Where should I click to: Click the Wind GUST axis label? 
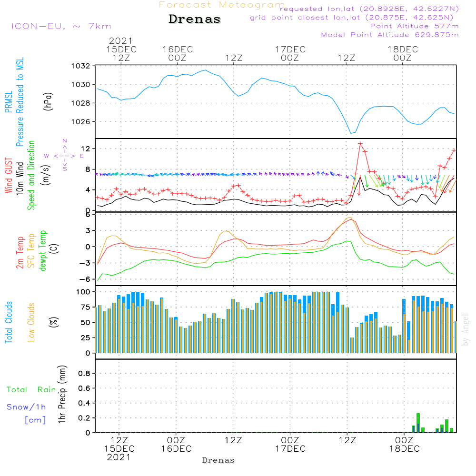(9, 175)
